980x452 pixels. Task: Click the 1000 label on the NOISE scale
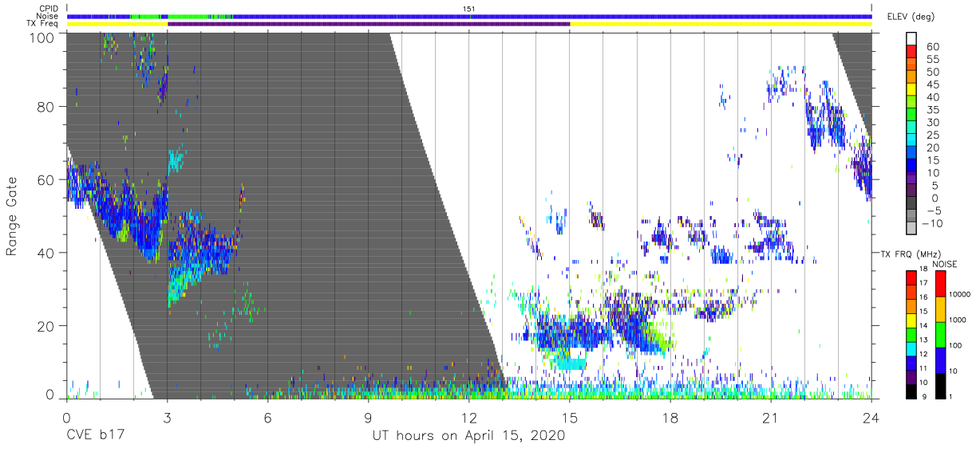point(958,320)
